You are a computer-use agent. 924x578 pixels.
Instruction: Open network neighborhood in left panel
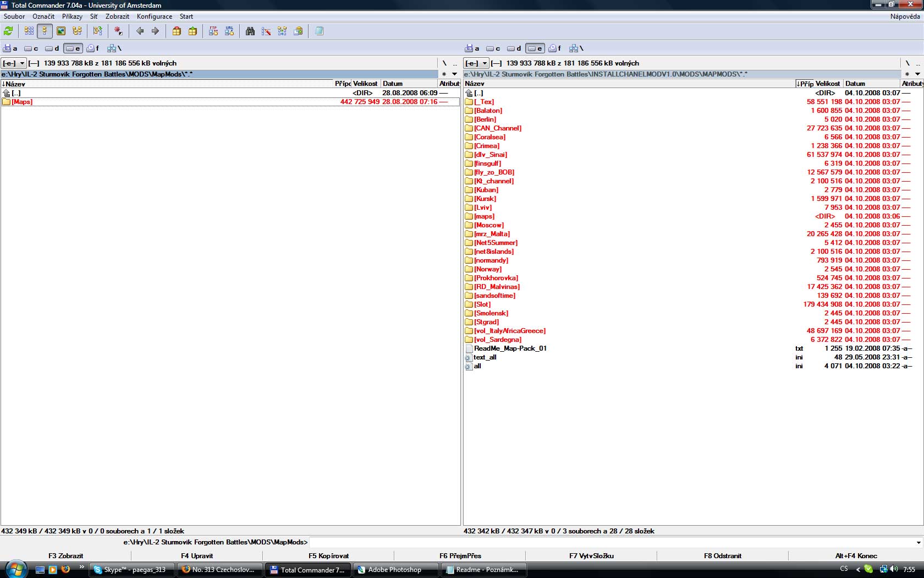[x=114, y=48]
